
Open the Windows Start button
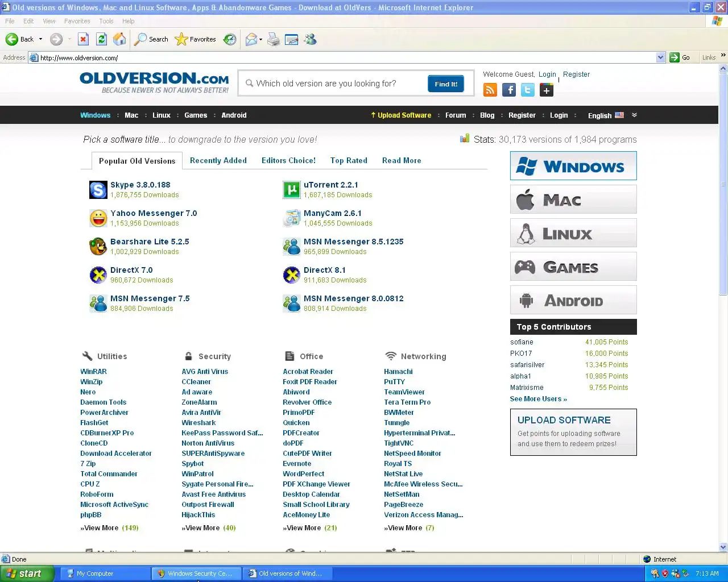27,573
